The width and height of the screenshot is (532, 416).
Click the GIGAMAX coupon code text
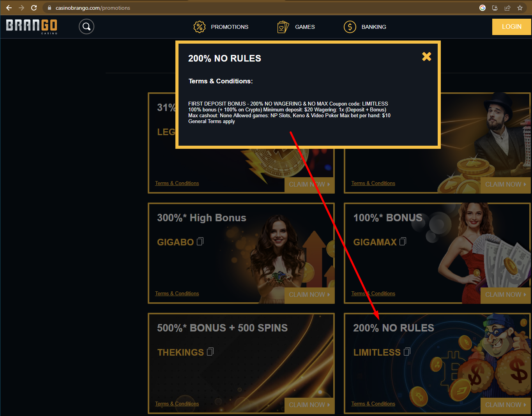375,242
